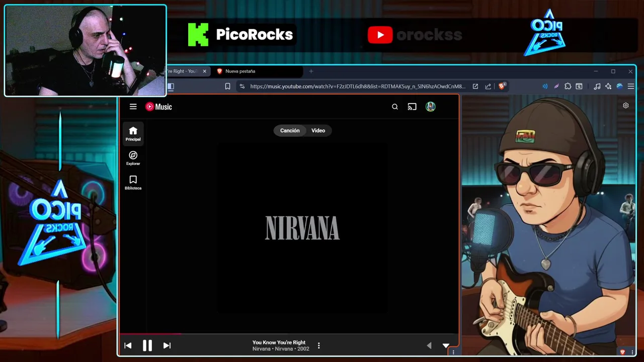Click the Brave icon at bottom-right corner
The height and width of the screenshot is (362, 644).
coord(622,352)
